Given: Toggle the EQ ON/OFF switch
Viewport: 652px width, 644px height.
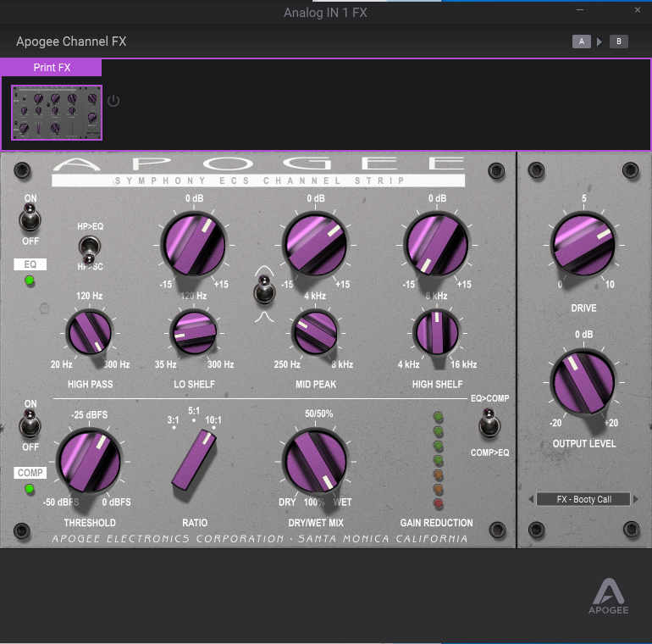Looking at the screenshot, I should tap(30, 219).
